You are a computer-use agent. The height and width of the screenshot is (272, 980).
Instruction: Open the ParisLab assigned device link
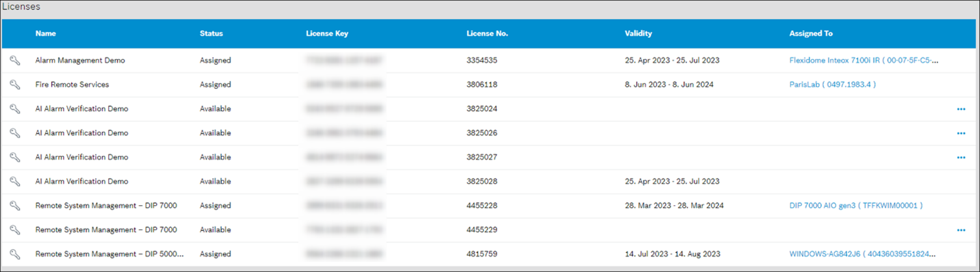(x=832, y=85)
